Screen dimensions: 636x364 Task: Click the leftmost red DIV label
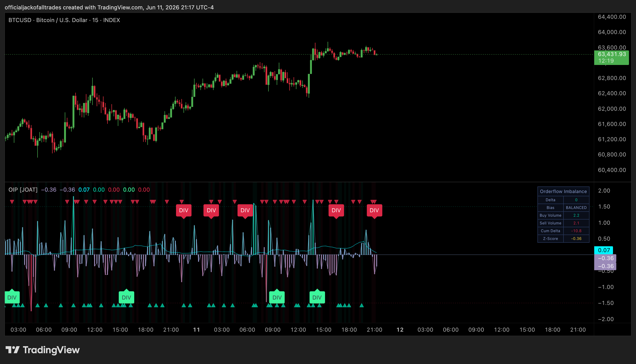pos(184,211)
